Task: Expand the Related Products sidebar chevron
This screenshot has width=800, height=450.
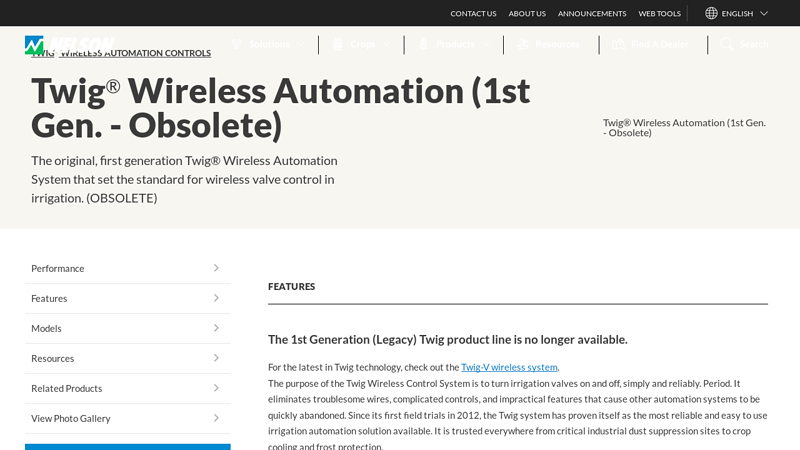Action: pyautogui.click(x=216, y=388)
